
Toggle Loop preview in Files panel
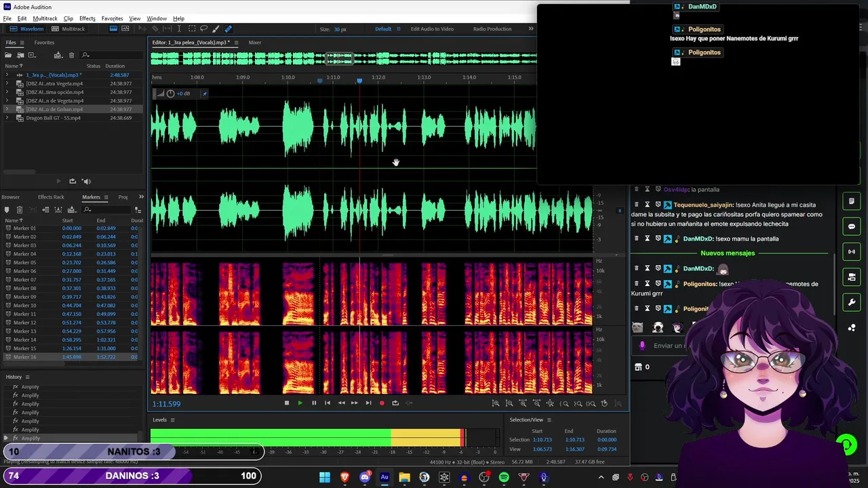click(x=73, y=181)
